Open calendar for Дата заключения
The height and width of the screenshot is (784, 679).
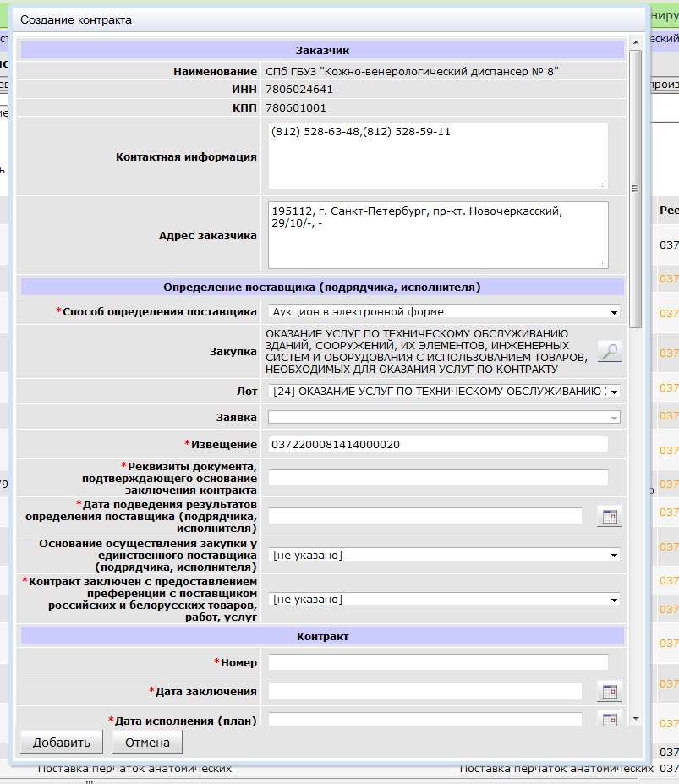click(610, 692)
